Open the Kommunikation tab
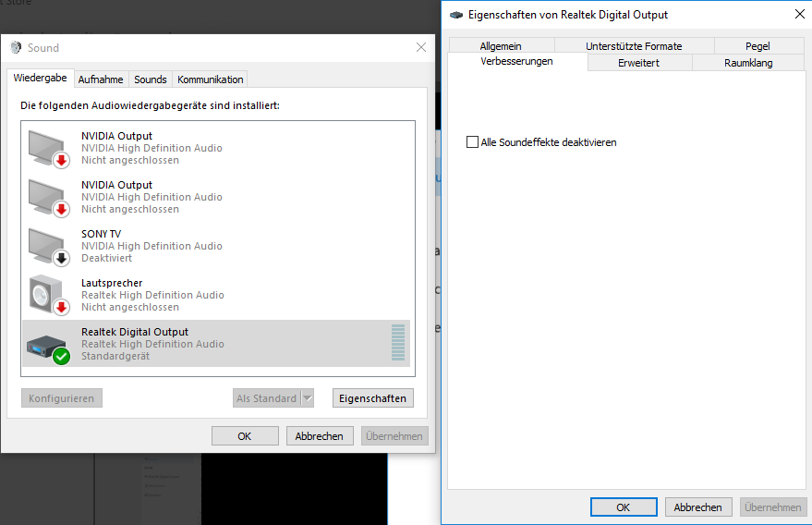812x525 pixels. pos(210,79)
